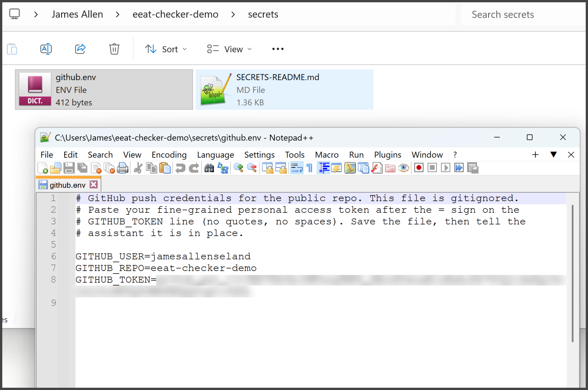Open the Edit menu
This screenshot has width=588, height=390.
(x=70, y=155)
